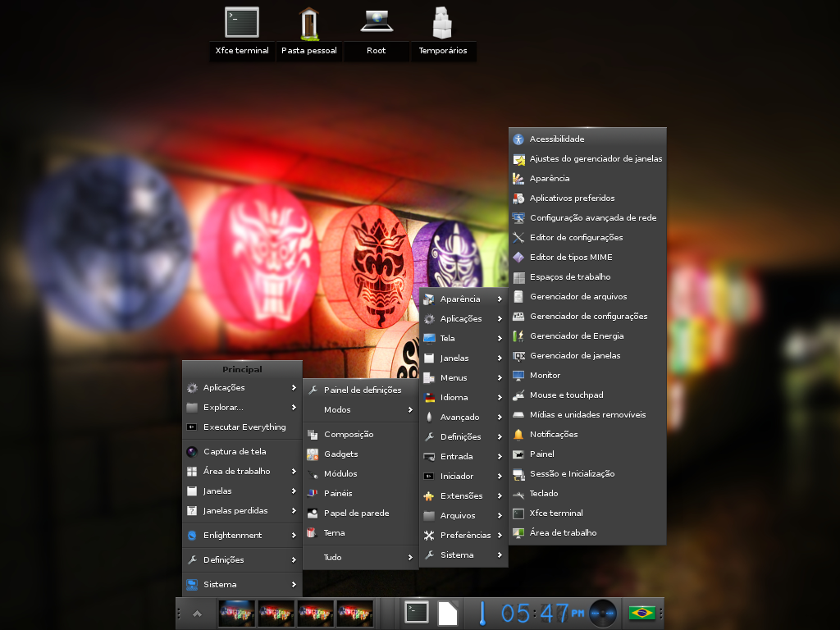This screenshot has height=630, width=840.
Task: Click the Gadgets icon in definitions menu
Action: [313, 454]
